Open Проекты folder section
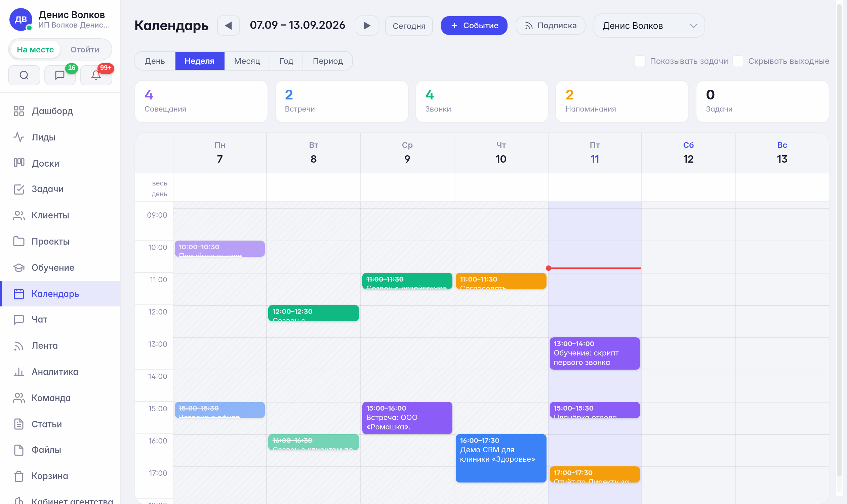This screenshot has height=504, width=847. [x=61, y=242]
